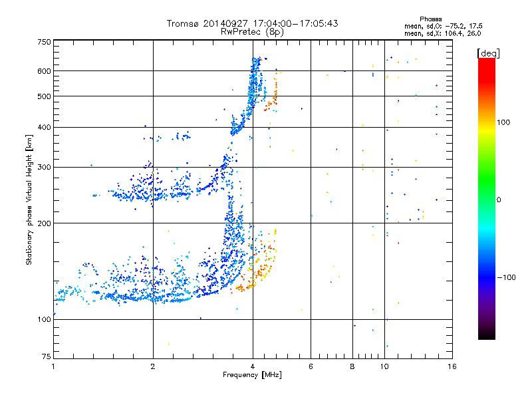This screenshot has height=399, width=532.
Task: Click the black bottom of the colorbar
Action: (487, 335)
